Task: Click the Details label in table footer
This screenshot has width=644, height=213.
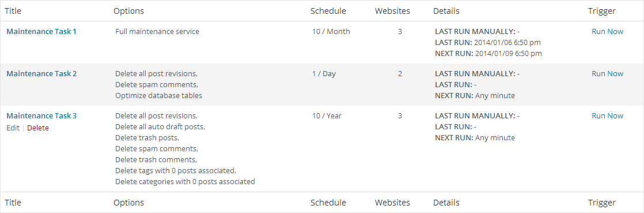Action: click(446, 203)
